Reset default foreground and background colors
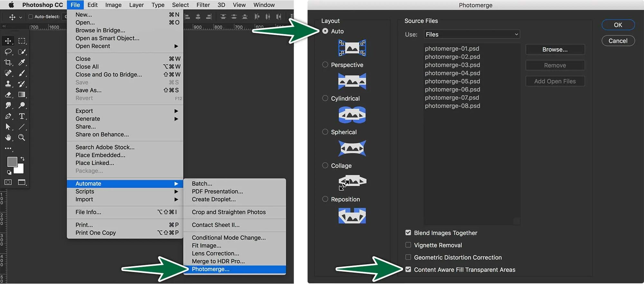 [9, 172]
